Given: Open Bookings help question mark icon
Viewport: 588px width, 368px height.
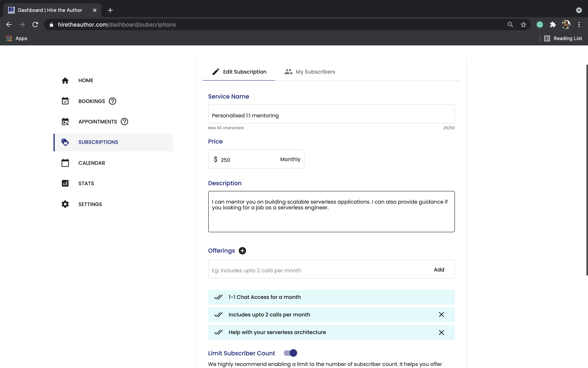Looking at the screenshot, I should [x=112, y=101].
